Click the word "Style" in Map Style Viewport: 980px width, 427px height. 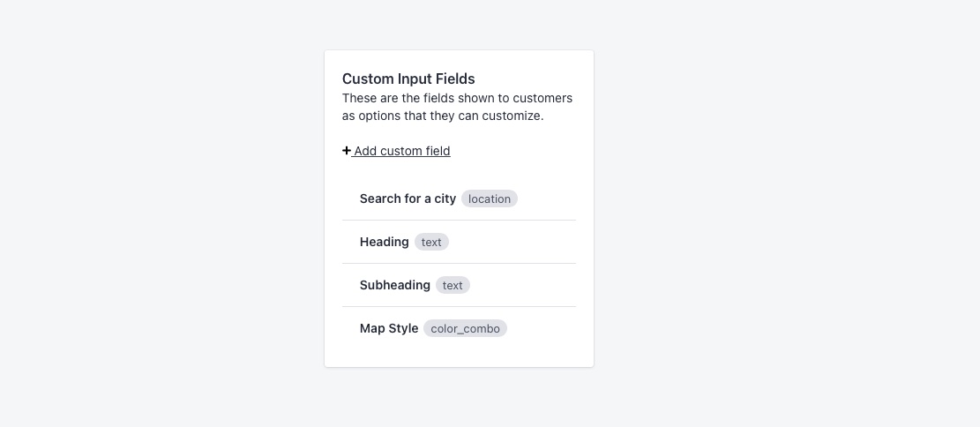point(402,328)
